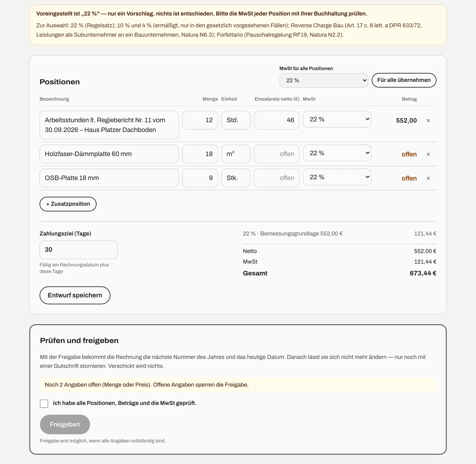476x464 pixels.
Task: Click the open Einzelpreis field for OSB-Platte
Action: pyautogui.click(x=277, y=178)
